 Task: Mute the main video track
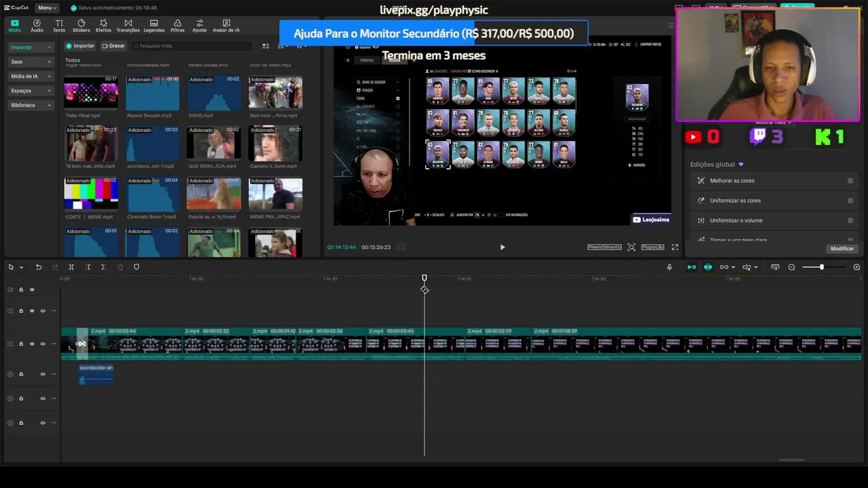43,344
